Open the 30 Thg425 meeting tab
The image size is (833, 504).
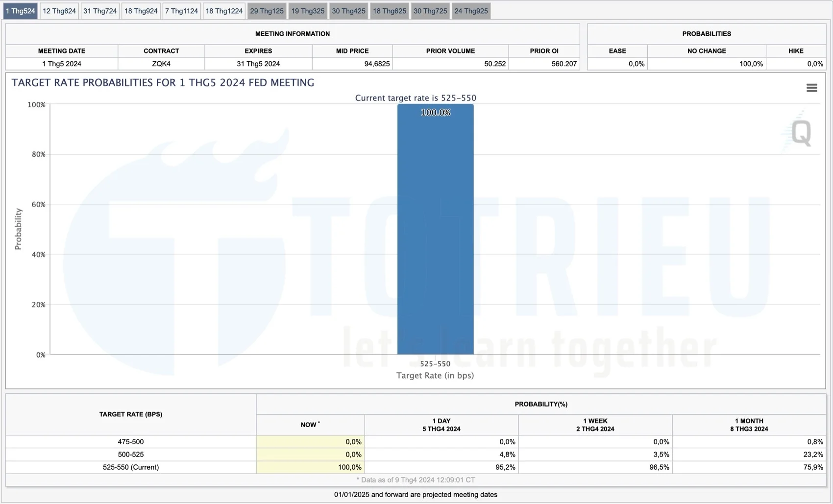point(348,10)
